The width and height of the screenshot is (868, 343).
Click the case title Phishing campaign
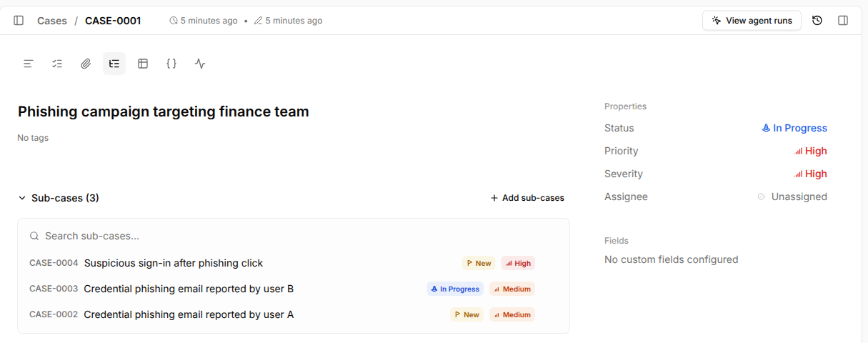164,111
